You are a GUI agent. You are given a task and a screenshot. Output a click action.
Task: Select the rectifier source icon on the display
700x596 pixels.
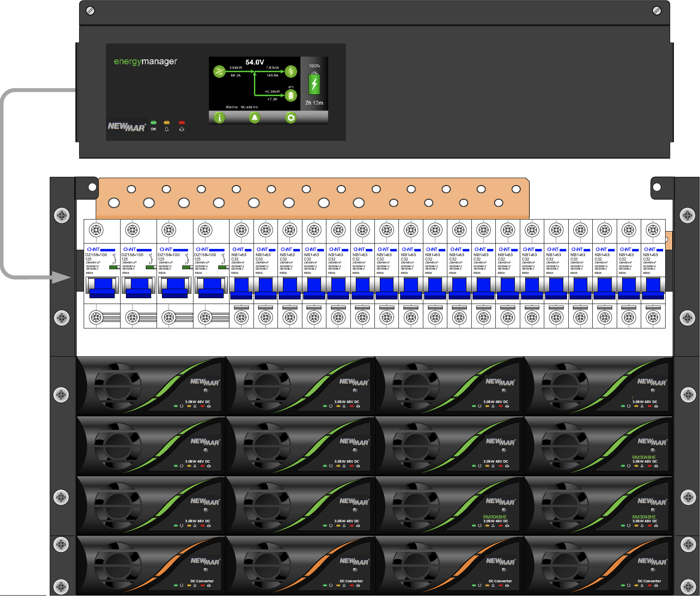pyautogui.click(x=219, y=72)
